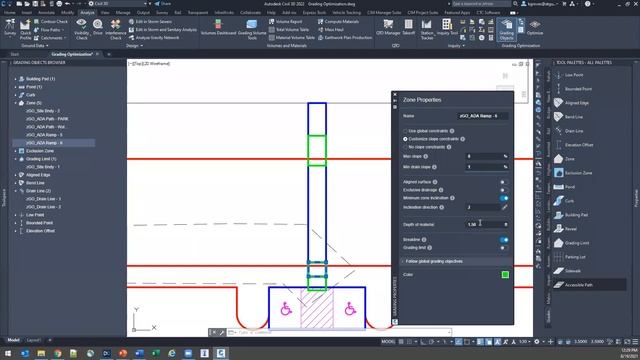Select the Zone palette tool
640x360 pixels.
pos(564,159)
